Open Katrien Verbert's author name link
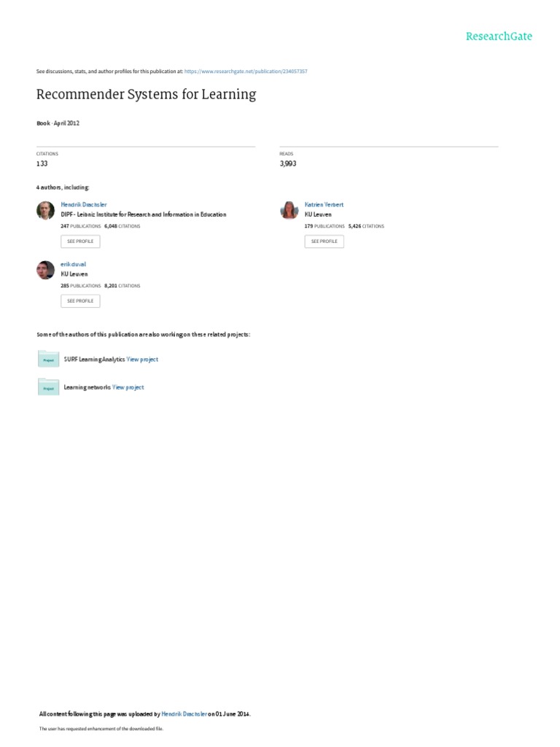The image size is (560, 747). [324, 204]
